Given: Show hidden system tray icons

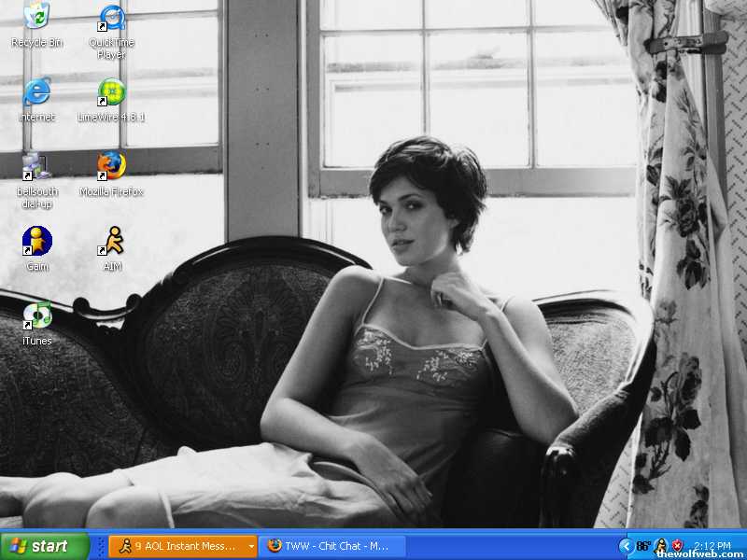Looking at the screenshot, I should 626,546.
